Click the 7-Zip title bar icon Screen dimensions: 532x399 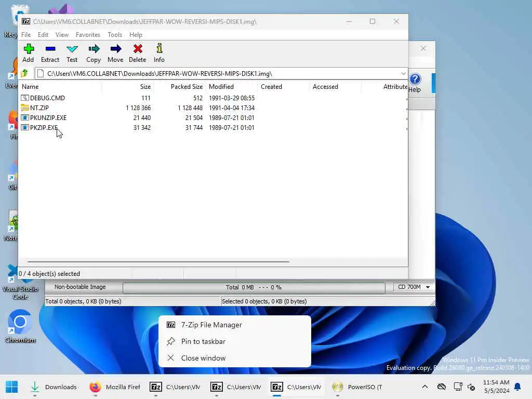coord(26,21)
